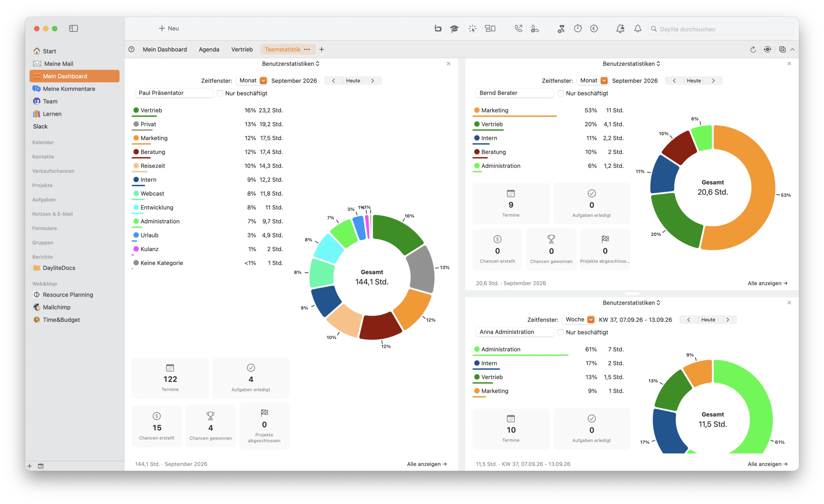Click the phone call icon in toolbar
824x504 pixels.
click(x=518, y=29)
